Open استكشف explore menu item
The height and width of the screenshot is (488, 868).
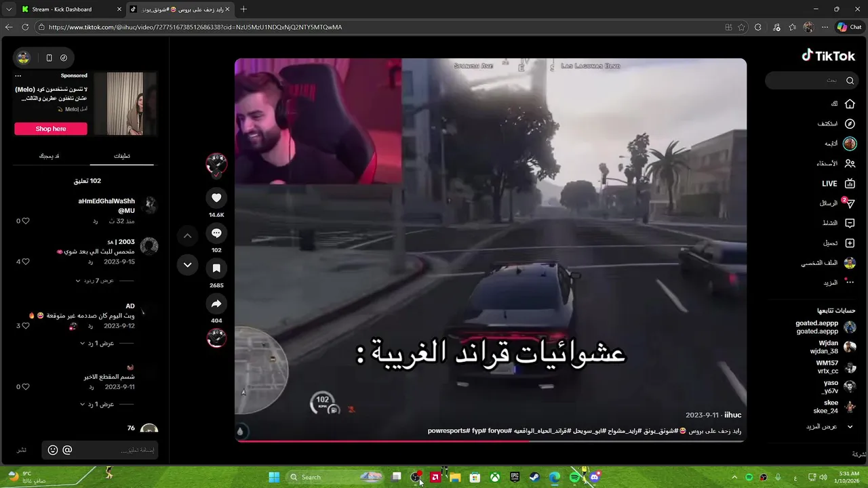tap(836, 124)
